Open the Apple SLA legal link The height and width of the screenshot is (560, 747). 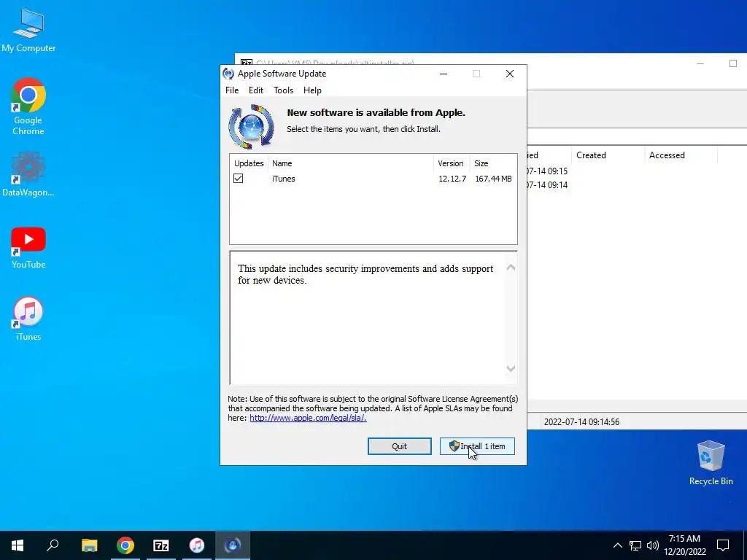point(308,418)
